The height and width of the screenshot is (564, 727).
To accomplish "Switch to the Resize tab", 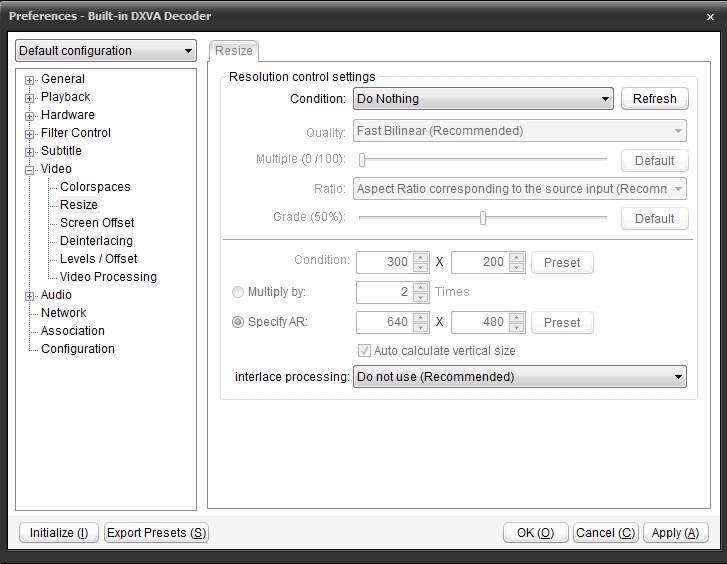I will point(234,51).
